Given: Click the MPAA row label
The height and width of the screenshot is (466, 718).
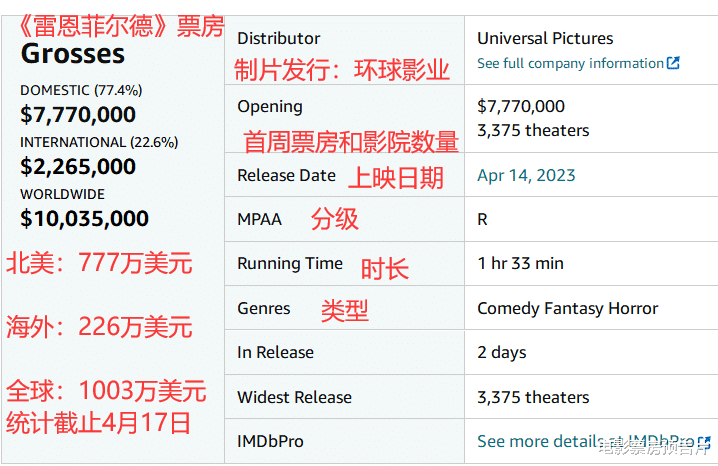Looking at the screenshot, I should 259,220.
